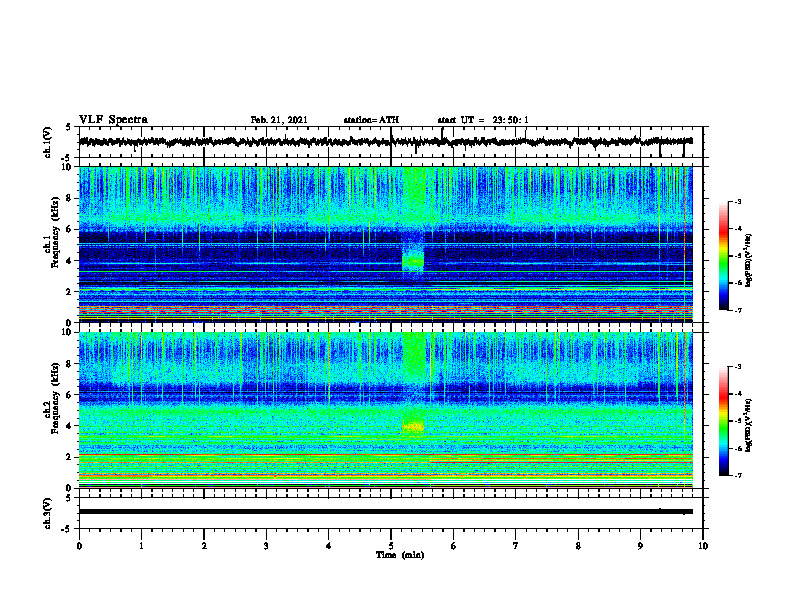The width and height of the screenshot is (792, 612).
Task: Click the 4 kHz burst in the ch.1 spectrogram
Action: [x=413, y=261]
